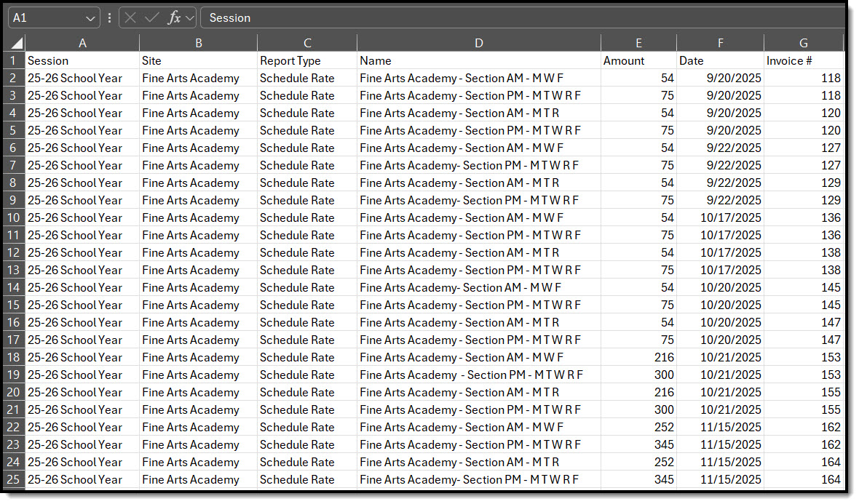Open the Name Box dropdown arrow
Image resolution: width=859 pixels, height=504 pixels.
coord(89,17)
